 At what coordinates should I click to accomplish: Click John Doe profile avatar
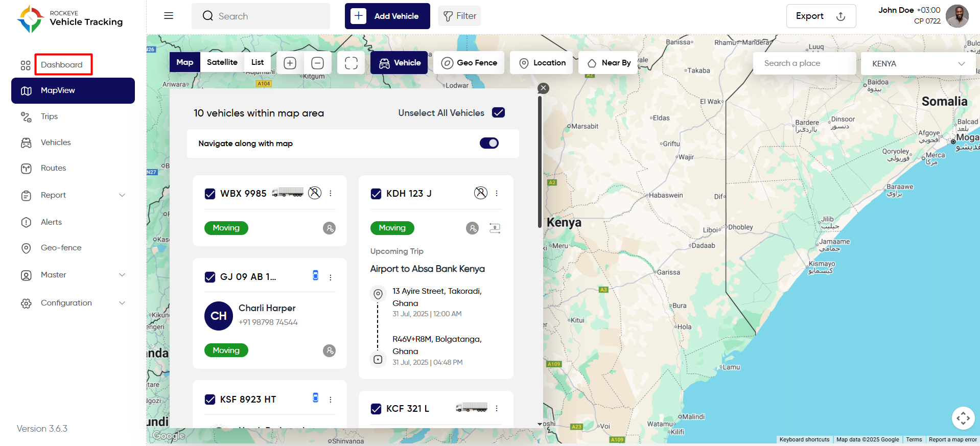point(957,16)
